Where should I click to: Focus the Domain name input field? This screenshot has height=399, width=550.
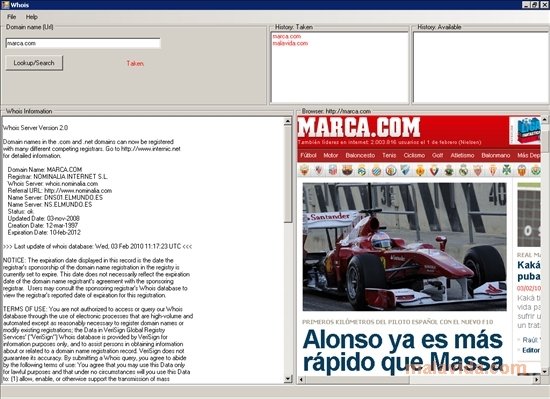[x=83, y=43]
